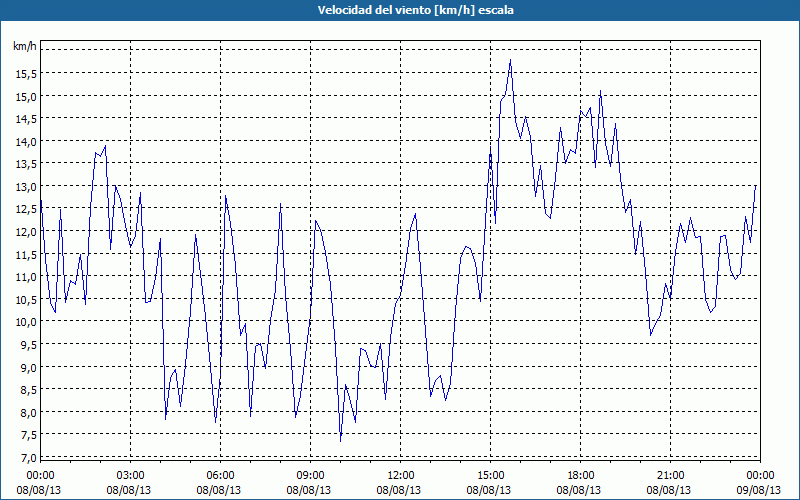
Task: Select the 9,5 y-axis value
Action: pos(28,345)
